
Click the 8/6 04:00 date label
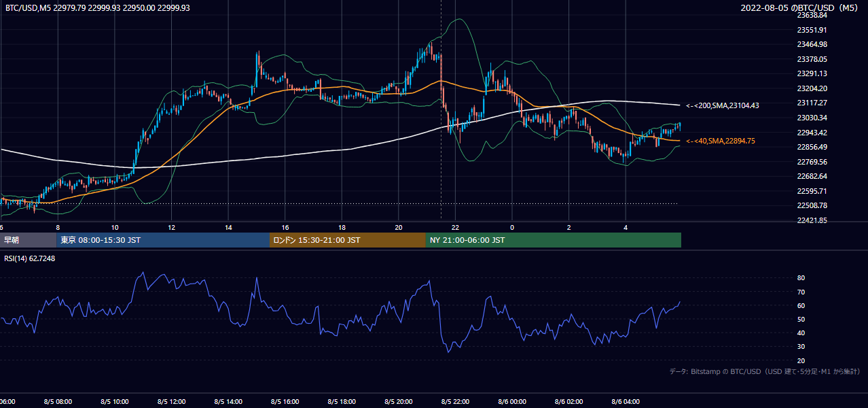tap(626, 402)
